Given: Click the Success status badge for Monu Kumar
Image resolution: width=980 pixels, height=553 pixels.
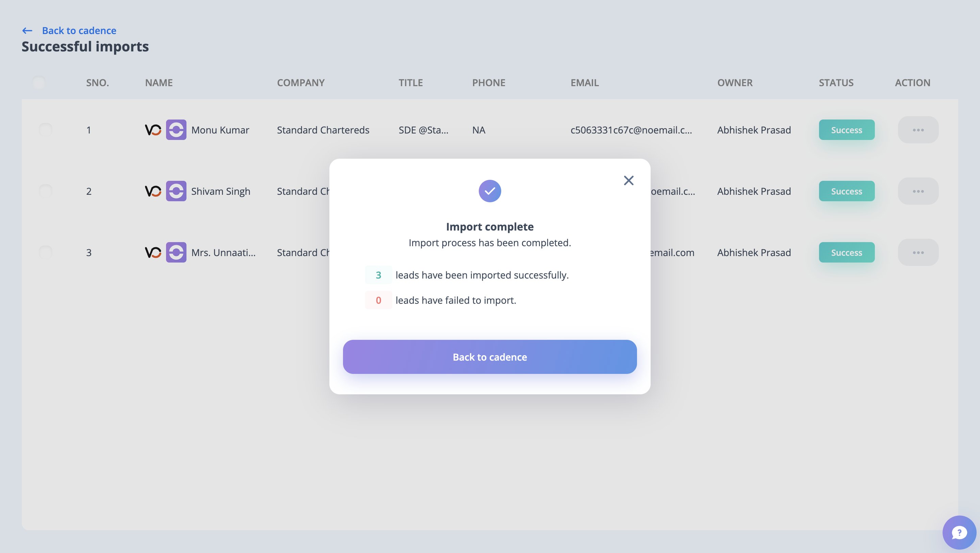Looking at the screenshot, I should coord(847,130).
